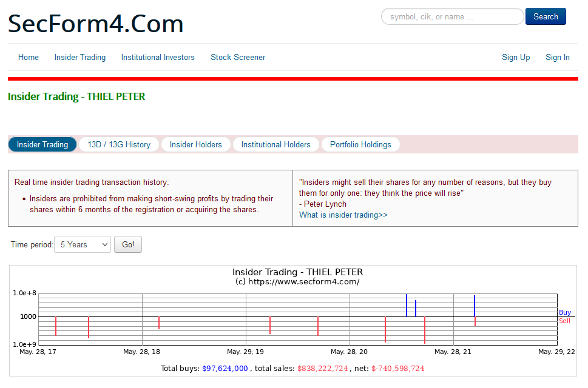This screenshot has width=588, height=388.
Task: Click the May. 29, 22 axis label
Action: point(556,352)
